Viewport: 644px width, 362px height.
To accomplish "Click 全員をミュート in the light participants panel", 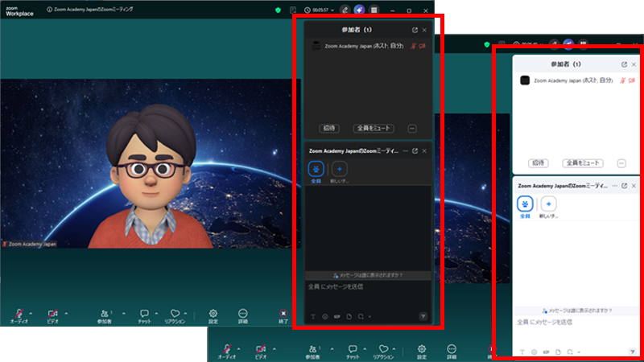I will (x=583, y=162).
